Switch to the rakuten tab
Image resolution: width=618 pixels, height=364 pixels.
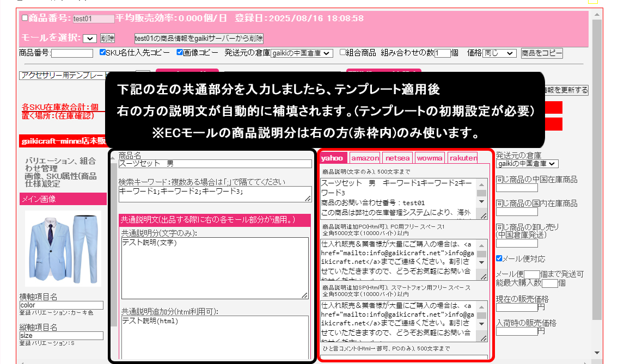462,158
